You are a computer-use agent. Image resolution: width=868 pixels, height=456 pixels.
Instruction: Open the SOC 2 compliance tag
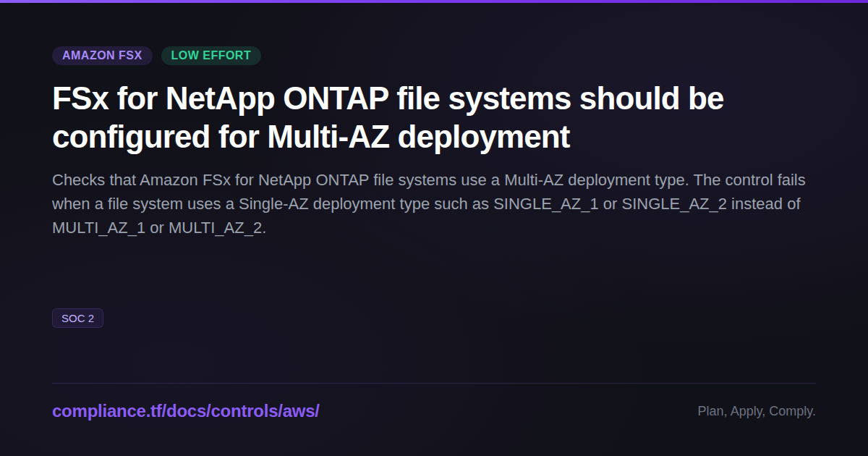tap(77, 318)
